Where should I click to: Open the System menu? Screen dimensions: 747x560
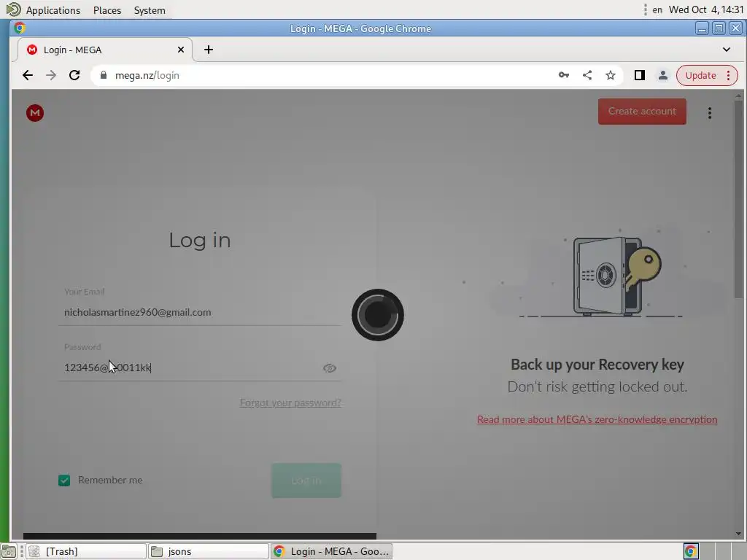point(149,10)
